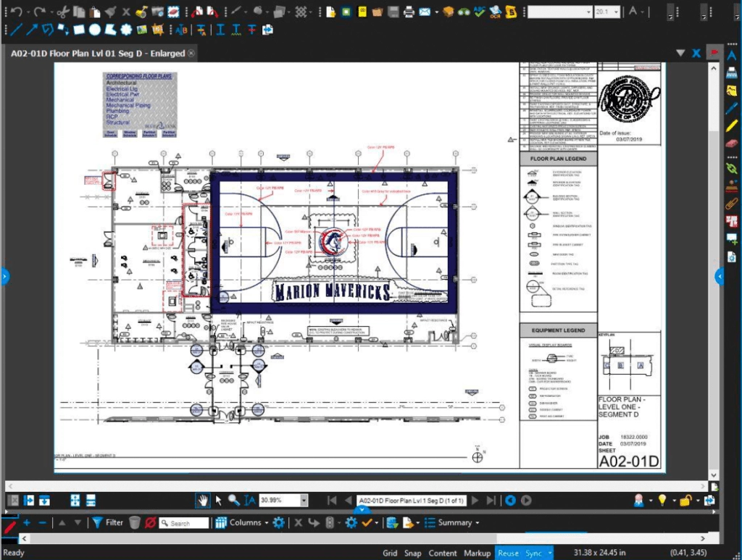Screen dimensions: 742x560
Task: Open the email options dropdown arrow
Action: [x=436, y=12]
